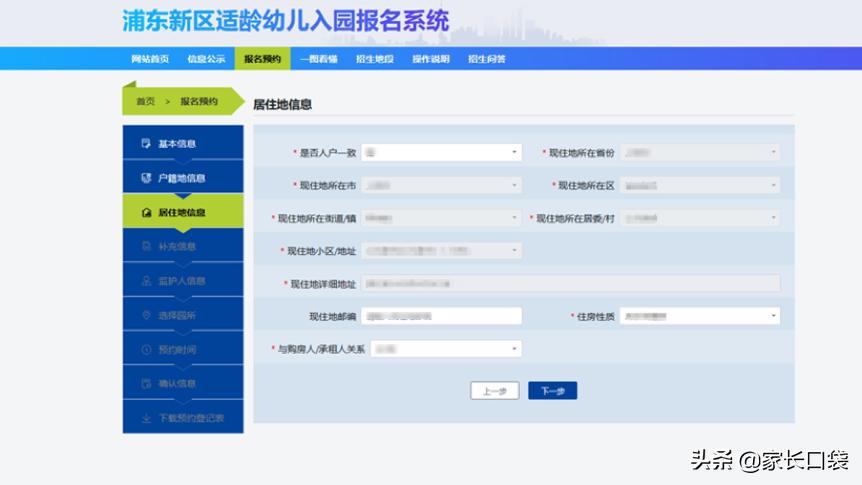Click the 上一步 button
Viewport: 862px width, 485px height.
[x=495, y=391]
